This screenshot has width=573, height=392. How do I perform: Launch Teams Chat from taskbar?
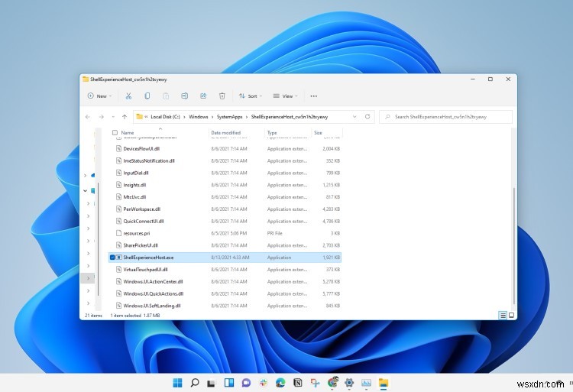pos(246,383)
